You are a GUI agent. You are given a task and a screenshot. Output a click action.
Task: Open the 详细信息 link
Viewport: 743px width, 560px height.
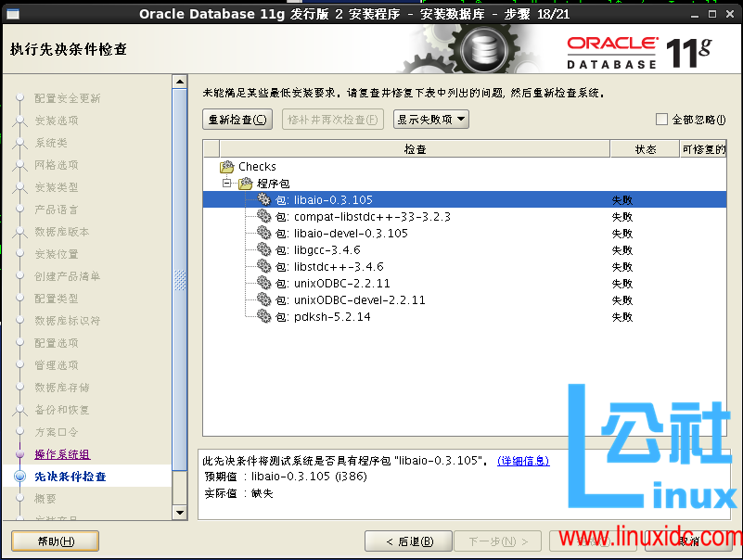click(522, 460)
